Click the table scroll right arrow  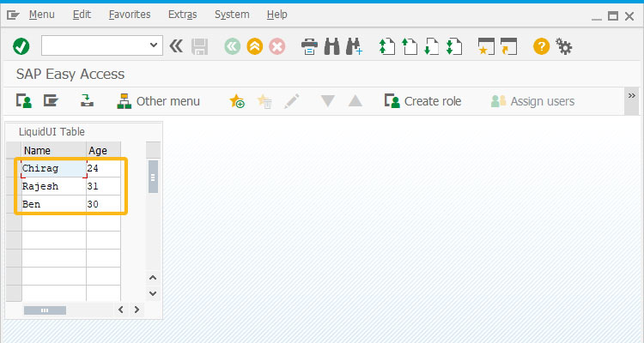tap(137, 310)
